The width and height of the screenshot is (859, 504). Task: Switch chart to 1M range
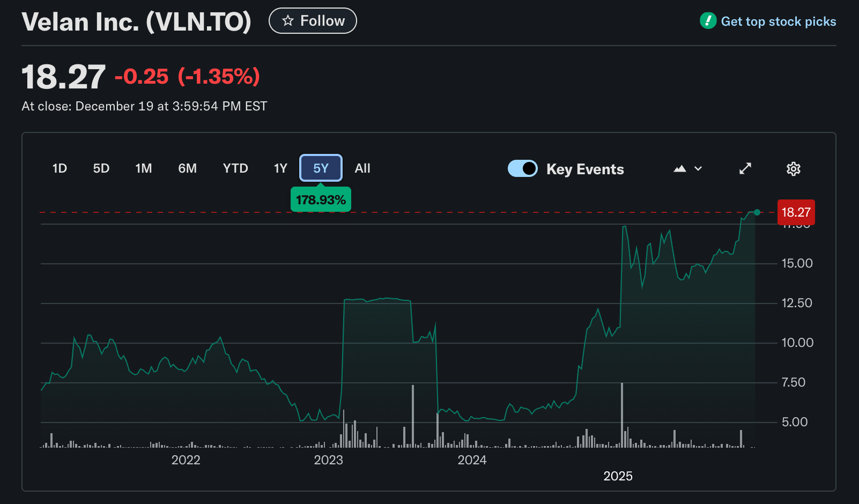pos(144,168)
